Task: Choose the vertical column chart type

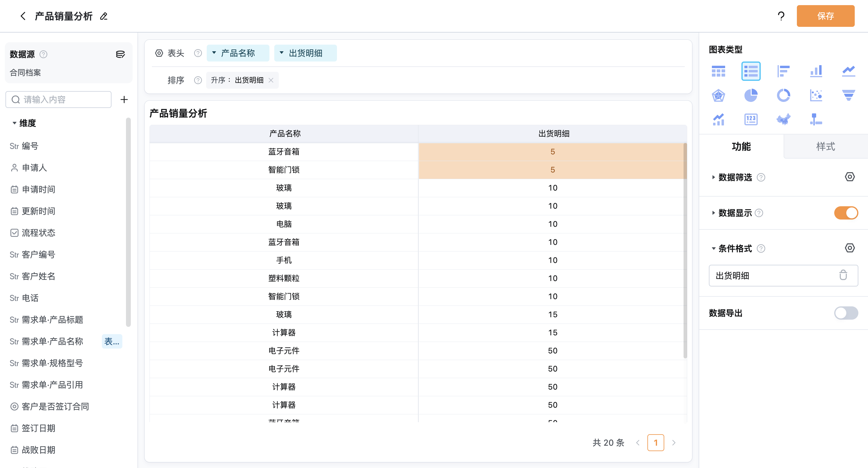Action: pyautogui.click(x=816, y=71)
